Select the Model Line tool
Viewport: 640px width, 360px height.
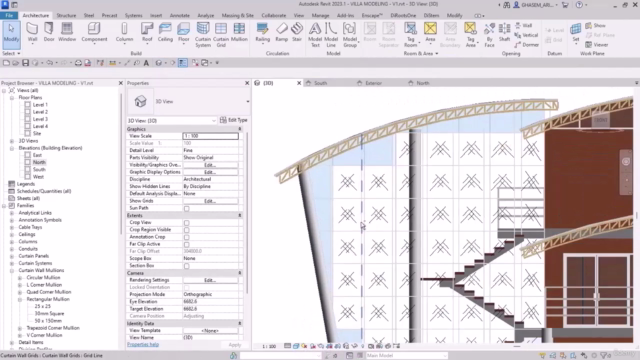pyautogui.click(x=331, y=35)
